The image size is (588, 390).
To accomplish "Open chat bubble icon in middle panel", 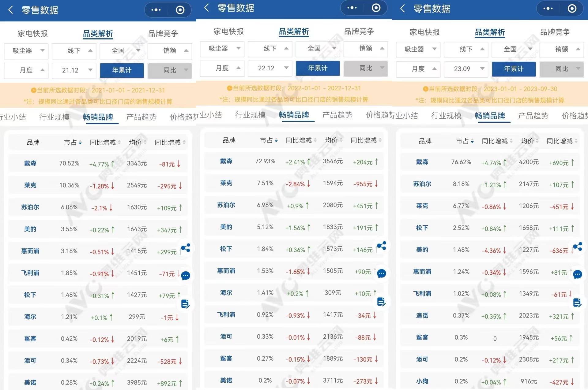I will pyautogui.click(x=382, y=273).
